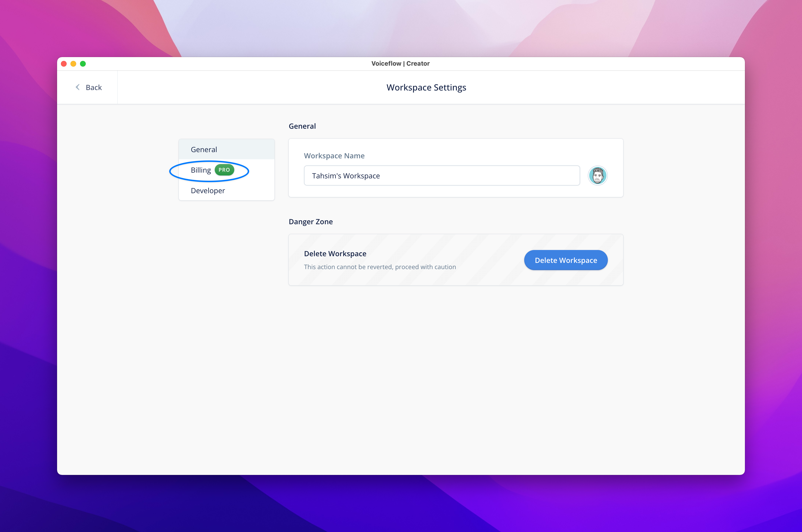Click the PRO badge next to Billing
The height and width of the screenshot is (532, 802).
(224, 170)
